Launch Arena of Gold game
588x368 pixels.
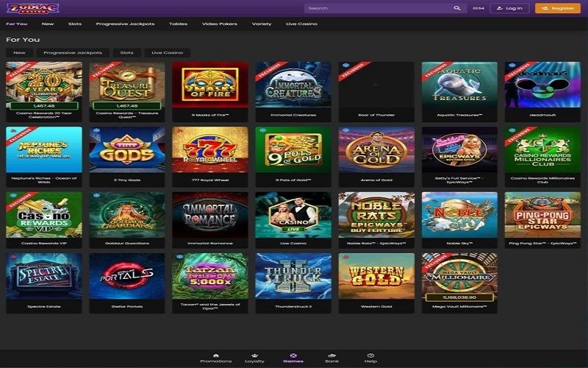[x=376, y=157]
